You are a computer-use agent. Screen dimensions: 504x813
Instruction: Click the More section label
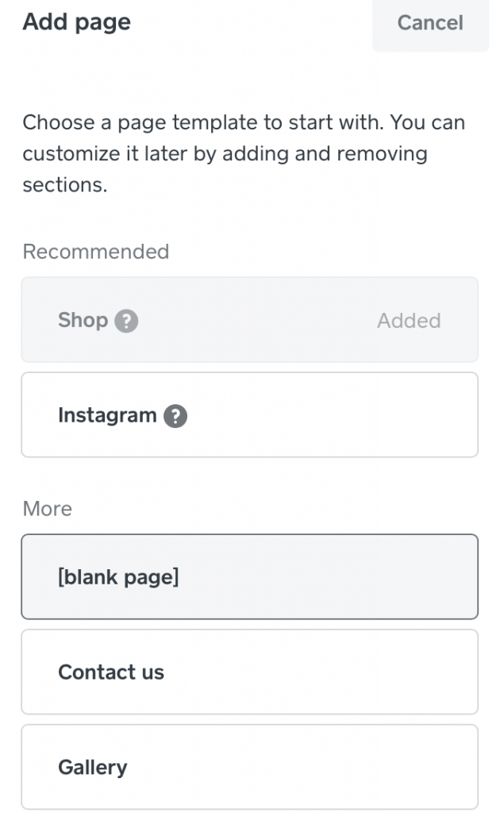point(47,509)
